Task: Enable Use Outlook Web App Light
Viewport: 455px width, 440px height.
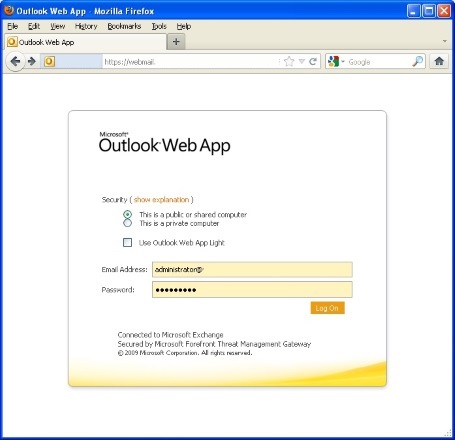Action: [x=127, y=243]
